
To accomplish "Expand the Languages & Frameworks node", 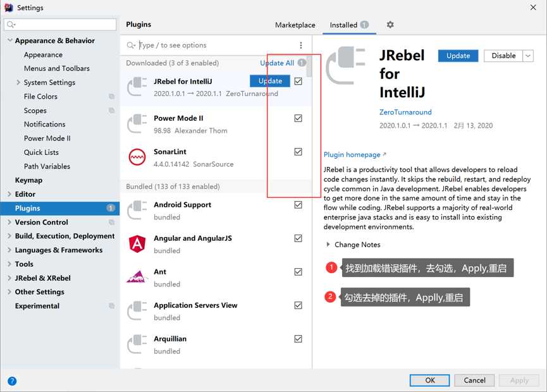I will 9,250.
